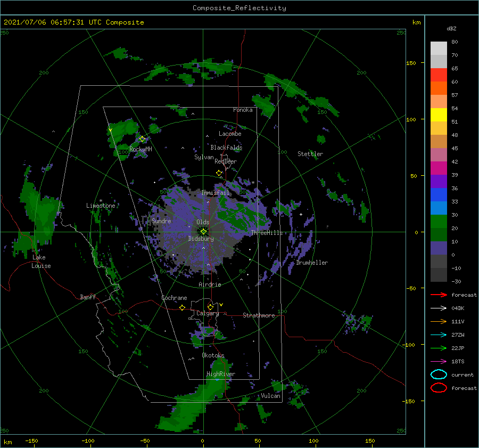Click the Strathmore town label
The image size is (479, 448).
coord(259,315)
